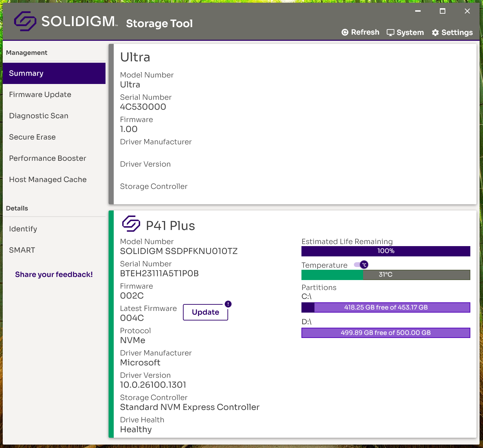483x448 pixels.
Task: Close the Storage Tool window
Action: point(467,11)
